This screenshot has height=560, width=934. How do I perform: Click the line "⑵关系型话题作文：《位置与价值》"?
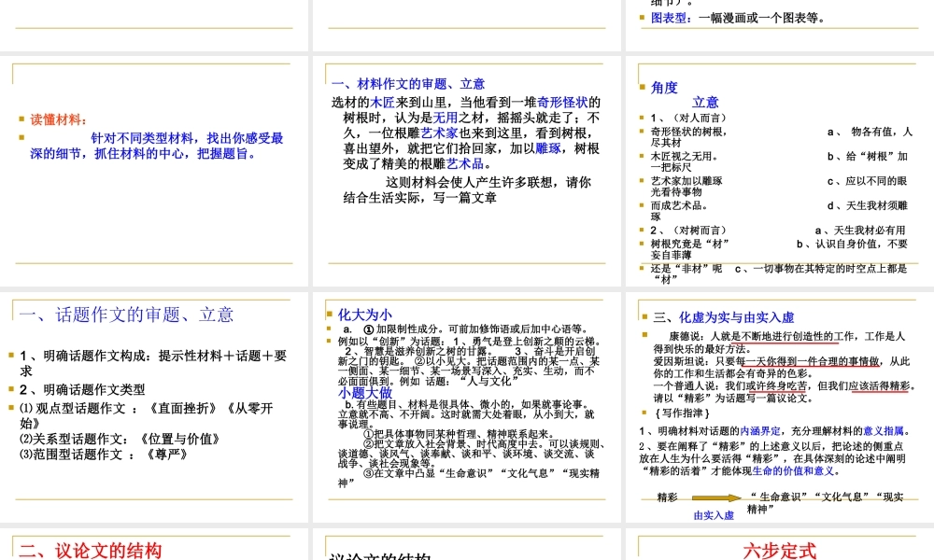click(120, 440)
